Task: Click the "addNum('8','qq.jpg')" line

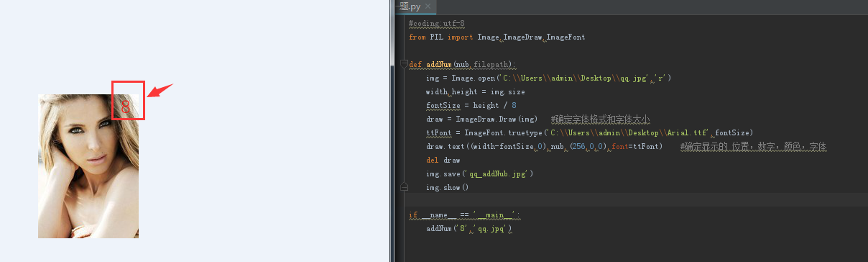Action: click(468, 228)
